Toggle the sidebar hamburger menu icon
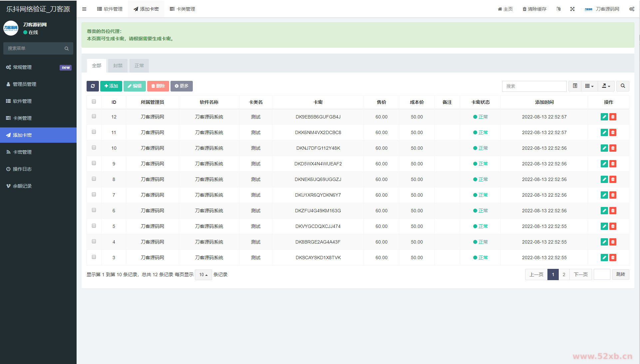 click(x=84, y=9)
